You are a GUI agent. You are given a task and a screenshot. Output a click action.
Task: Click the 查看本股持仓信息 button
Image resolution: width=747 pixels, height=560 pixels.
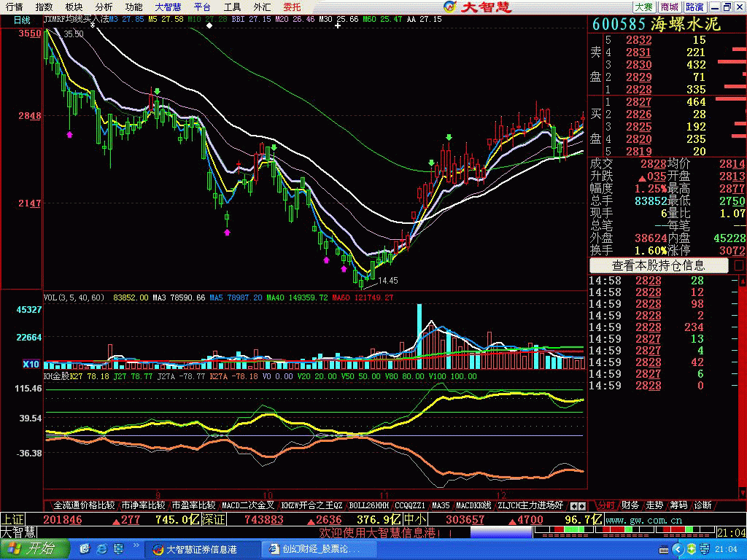659,265
